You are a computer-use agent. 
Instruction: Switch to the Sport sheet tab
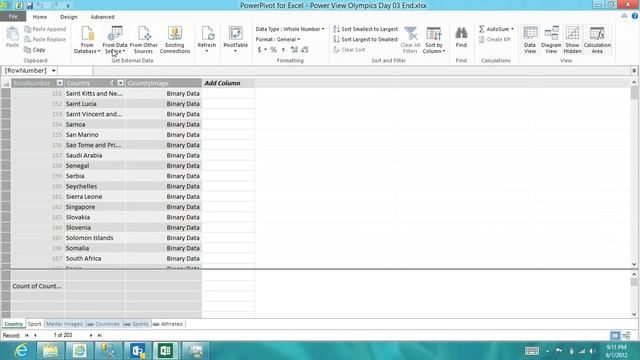[34, 324]
